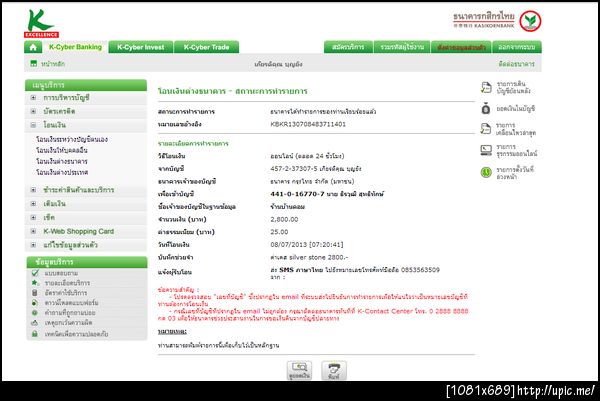This screenshot has width=600, height=401.
Task: Click the star service details icon
Action: coord(35,283)
